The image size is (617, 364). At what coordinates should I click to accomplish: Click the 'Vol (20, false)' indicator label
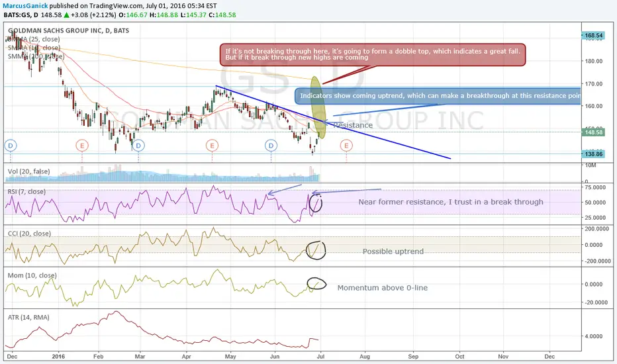(x=28, y=171)
